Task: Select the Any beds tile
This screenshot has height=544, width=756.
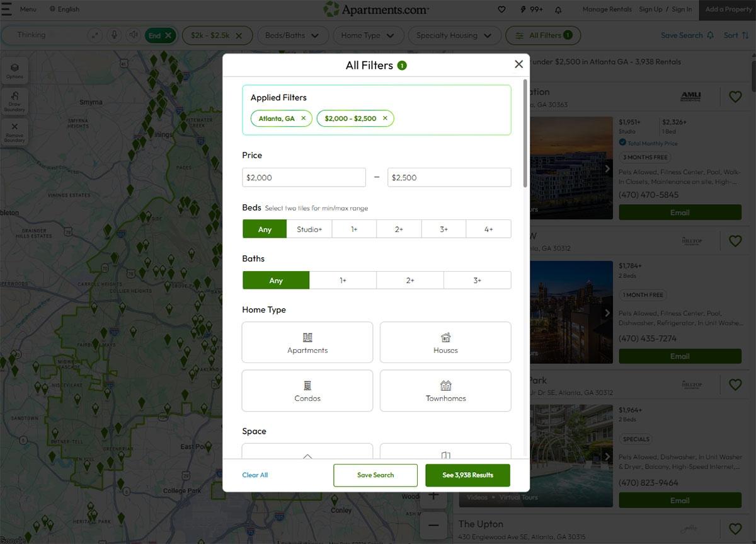Action: click(x=265, y=229)
